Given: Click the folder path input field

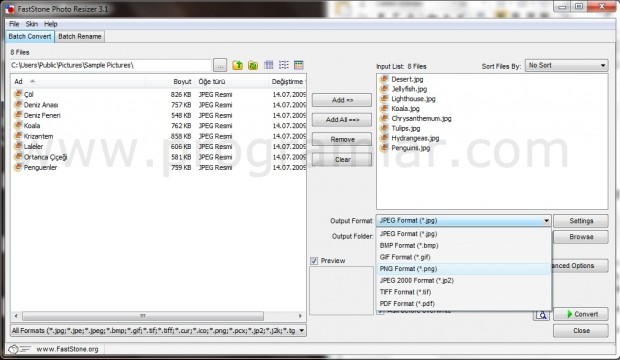Looking at the screenshot, I should [x=111, y=65].
